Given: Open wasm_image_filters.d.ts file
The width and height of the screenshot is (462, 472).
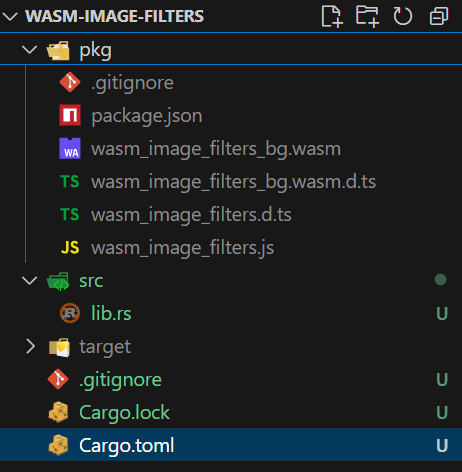Looking at the screenshot, I should click(191, 215).
